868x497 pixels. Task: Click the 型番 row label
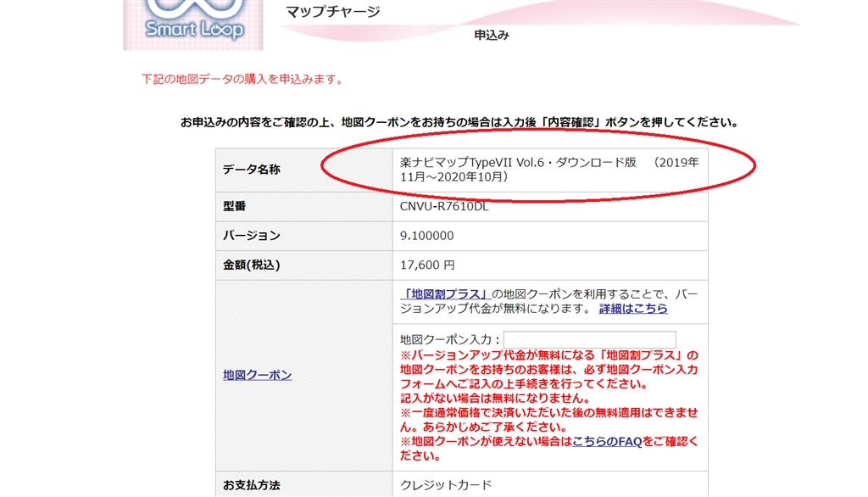click(x=234, y=206)
